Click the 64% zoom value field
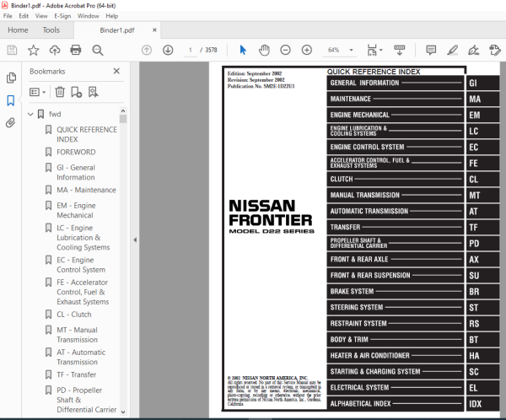 click(334, 50)
